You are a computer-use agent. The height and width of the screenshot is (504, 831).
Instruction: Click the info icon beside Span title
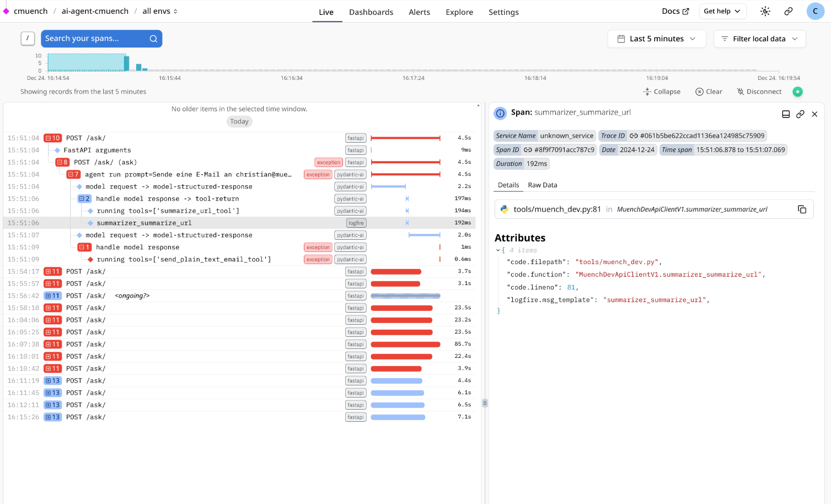tap(500, 113)
